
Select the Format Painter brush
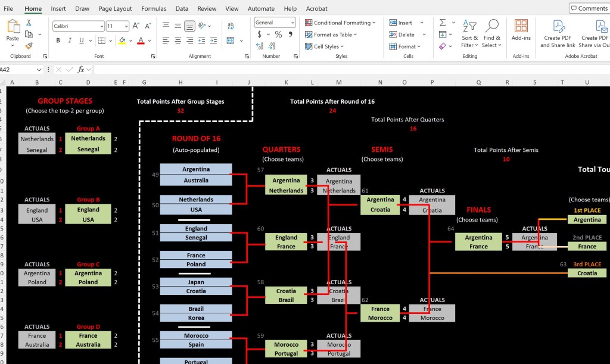29,46
